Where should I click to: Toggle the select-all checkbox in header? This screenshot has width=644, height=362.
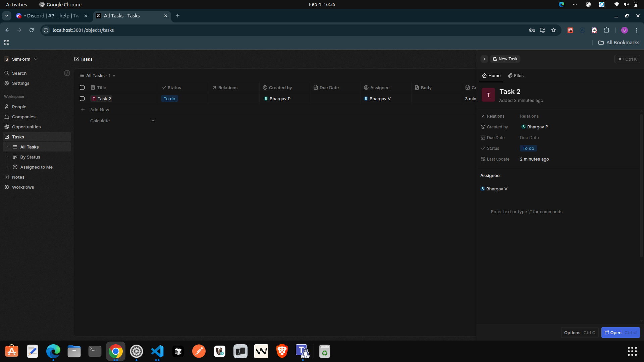click(82, 87)
